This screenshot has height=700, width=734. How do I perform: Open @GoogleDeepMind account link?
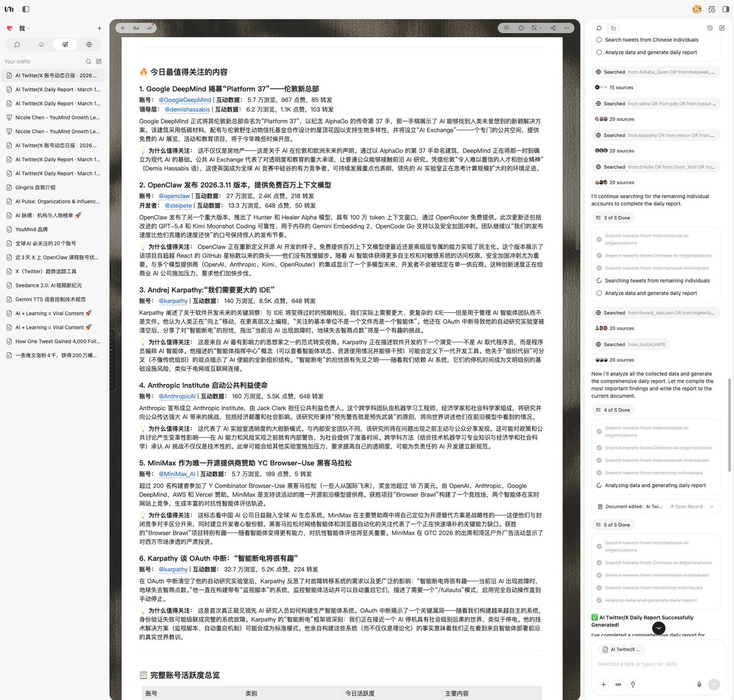tap(185, 100)
